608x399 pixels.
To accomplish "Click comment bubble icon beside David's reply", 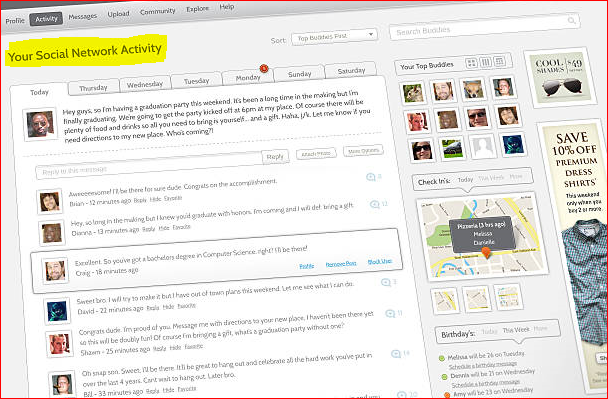I will tap(385, 282).
